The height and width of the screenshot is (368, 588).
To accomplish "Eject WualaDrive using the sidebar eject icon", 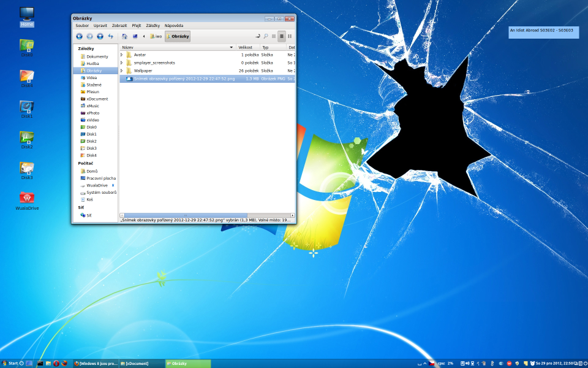I will [x=113, y=185].
